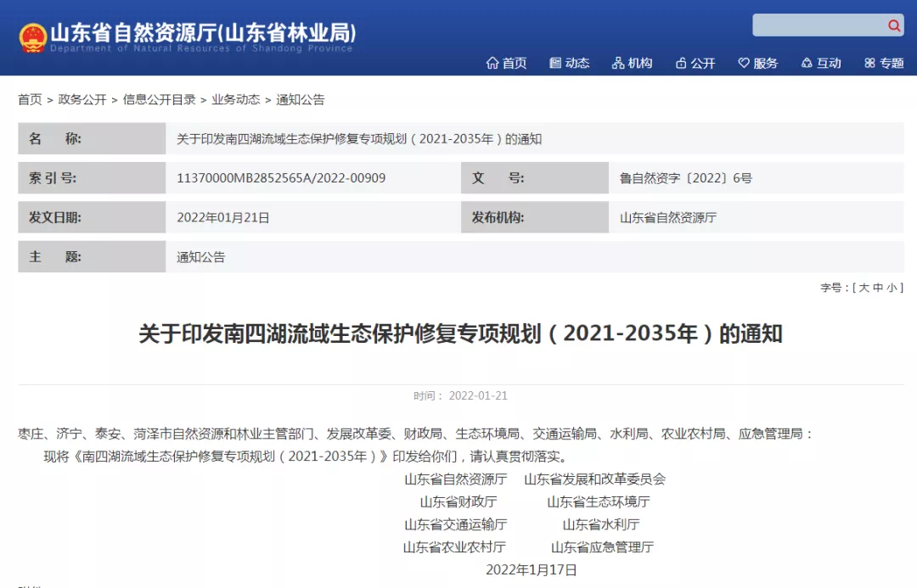The width and height of the screenshot is (917, 588).
Task: Click the national emblem logo
Action: coord(33,37)
